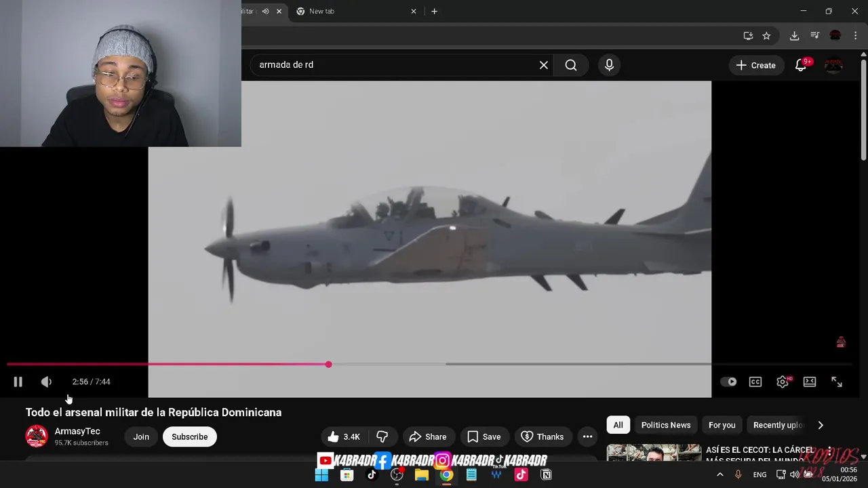The image size is (868, 488).
Task: Open Chrome downloads from the toolbar
Action: pyautogui.click(x=794, y=36)
